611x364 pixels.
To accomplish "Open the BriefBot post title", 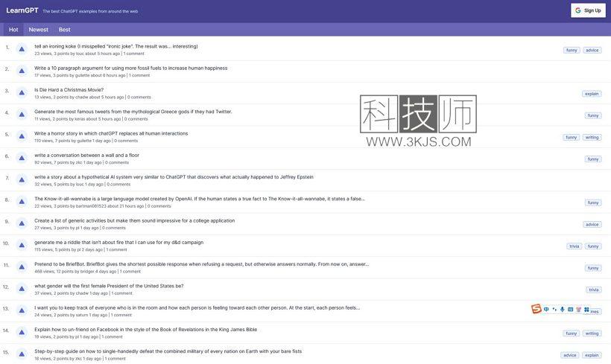I will 202,264.
